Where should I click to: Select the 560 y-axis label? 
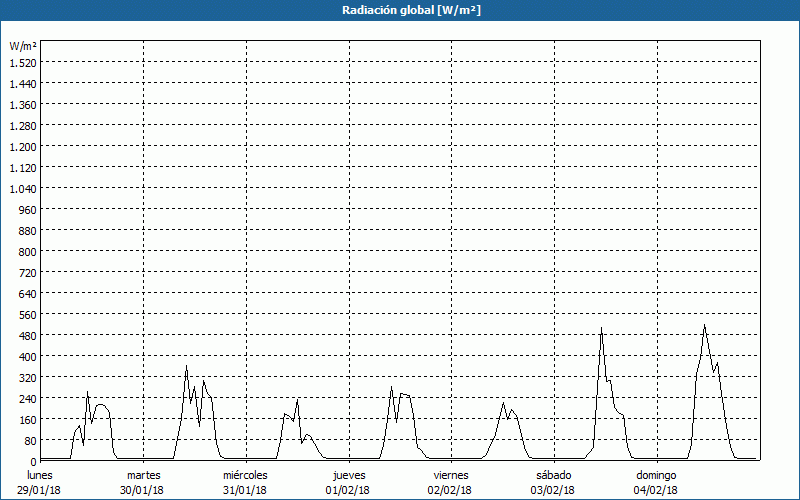coord(28,315)
